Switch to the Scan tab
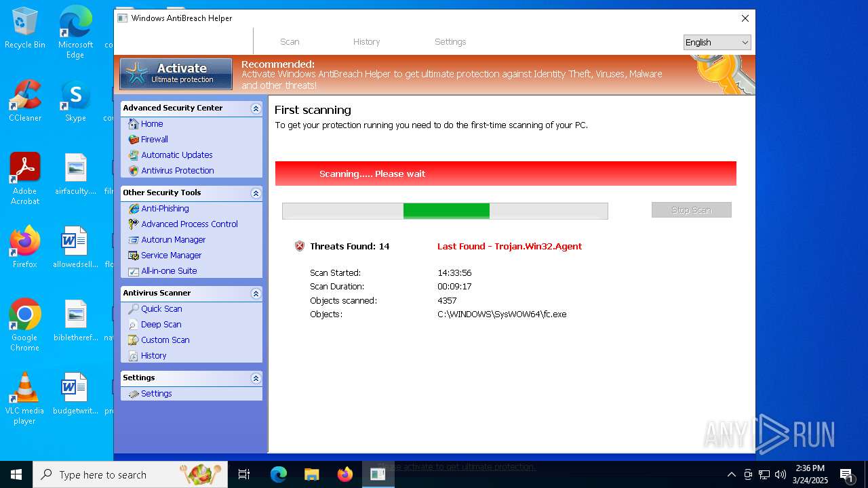Image resolution: width=868 pixels, height=488 pixels. (x=290, y=42)
